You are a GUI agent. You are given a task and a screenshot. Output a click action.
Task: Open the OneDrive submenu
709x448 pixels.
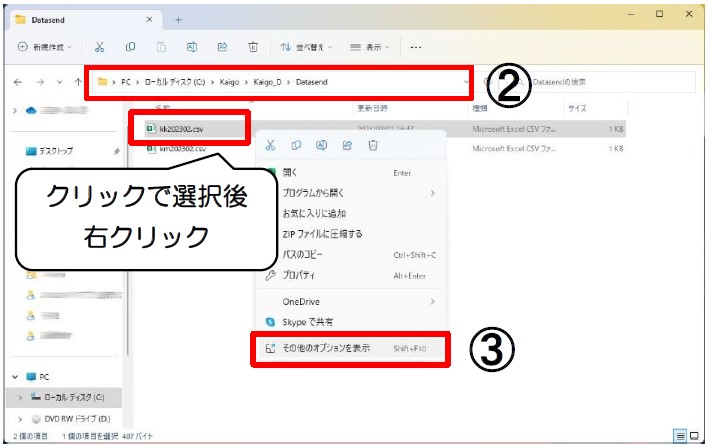351,302
